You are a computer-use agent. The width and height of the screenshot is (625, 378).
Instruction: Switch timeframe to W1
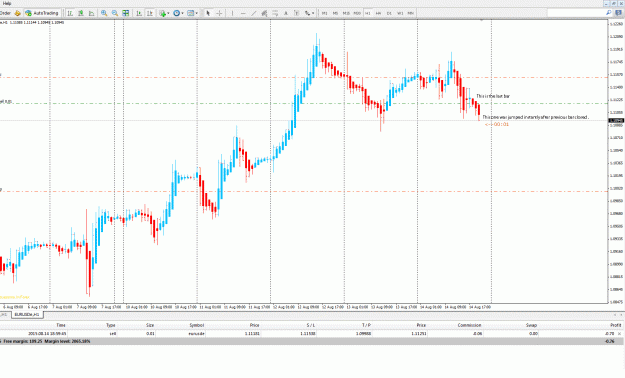(400, 13)
